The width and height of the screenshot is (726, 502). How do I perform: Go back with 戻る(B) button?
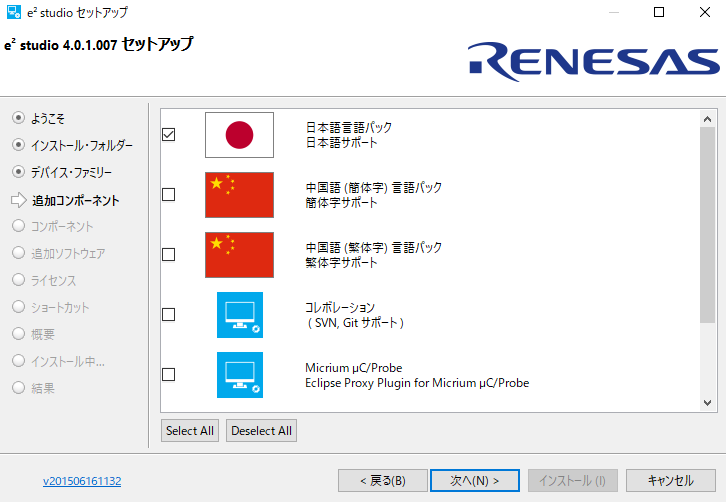382,481
